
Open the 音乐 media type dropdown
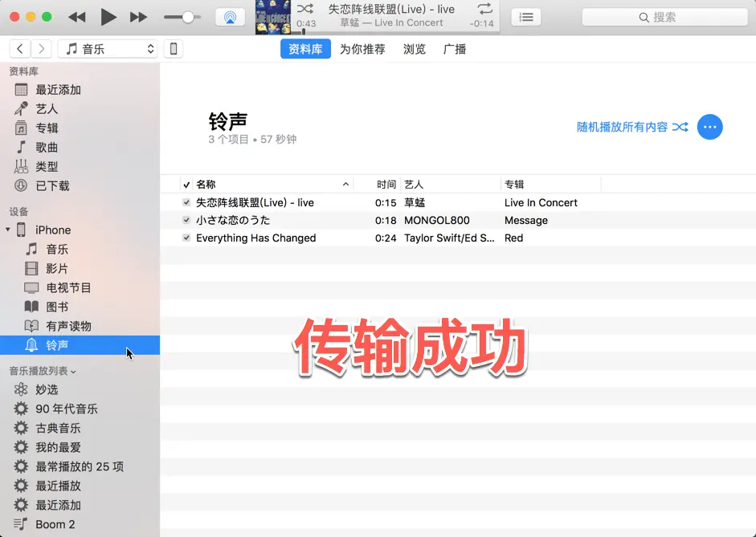(x=108, y=49)
